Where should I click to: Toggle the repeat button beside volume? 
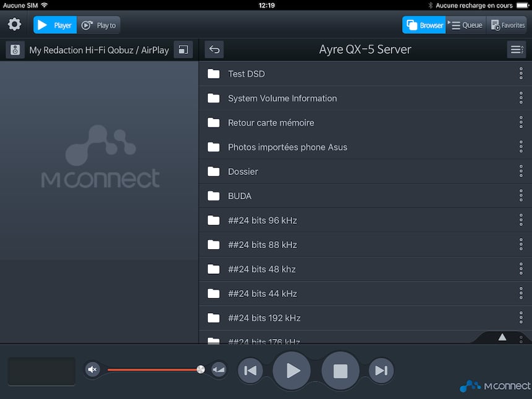click(218, 369)
